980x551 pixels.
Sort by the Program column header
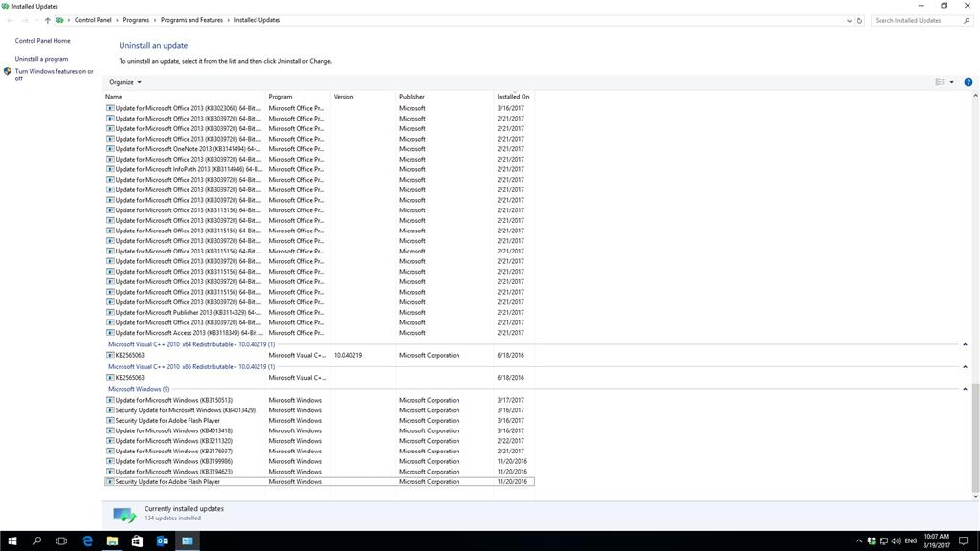tap(299, 97)
